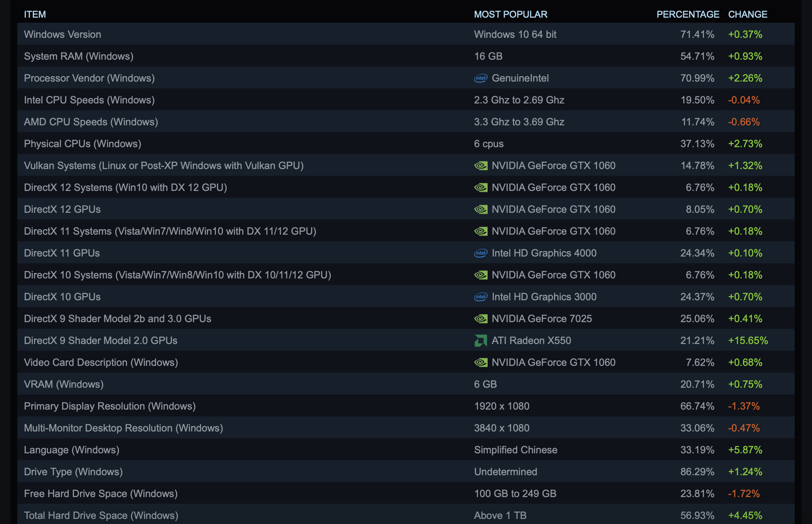Expand the System RAM (Windows) row
This screenshot has height=524, width=812.
tap(79, 56)
